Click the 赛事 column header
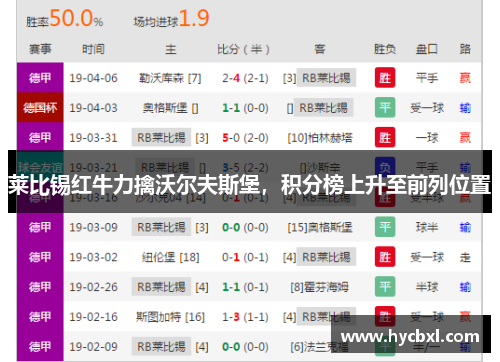The width and height of the screenshot is (500, 362). pos(40,49)
